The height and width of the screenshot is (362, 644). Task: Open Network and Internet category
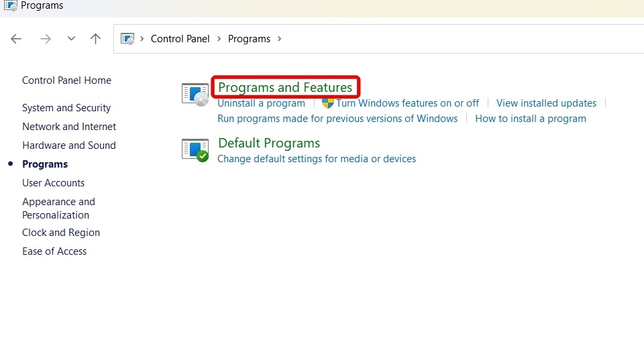click(x=69, y=127)
